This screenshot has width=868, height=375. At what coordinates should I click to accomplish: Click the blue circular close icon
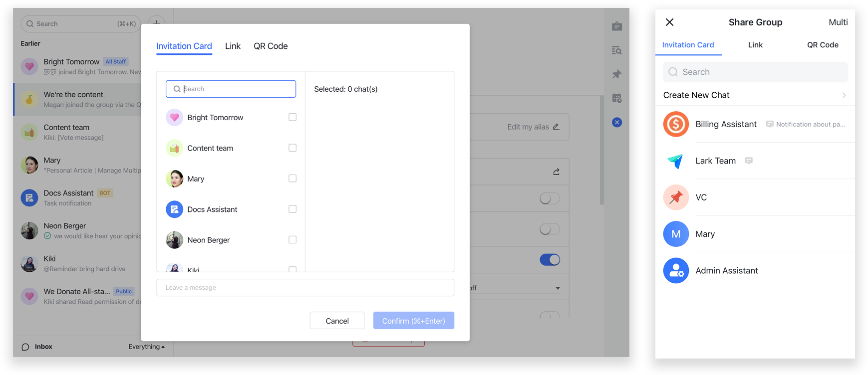click(x=617, y=122)
